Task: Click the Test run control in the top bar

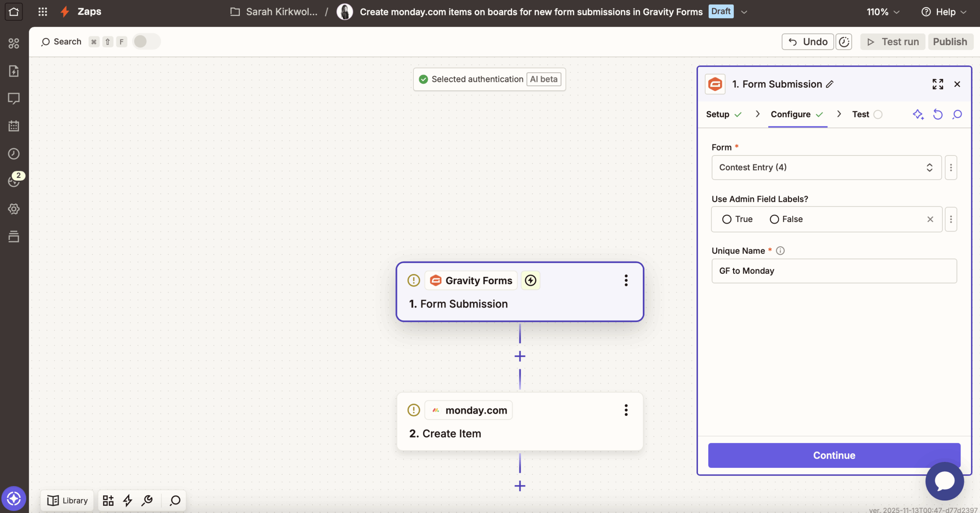Action: point(892,41)
